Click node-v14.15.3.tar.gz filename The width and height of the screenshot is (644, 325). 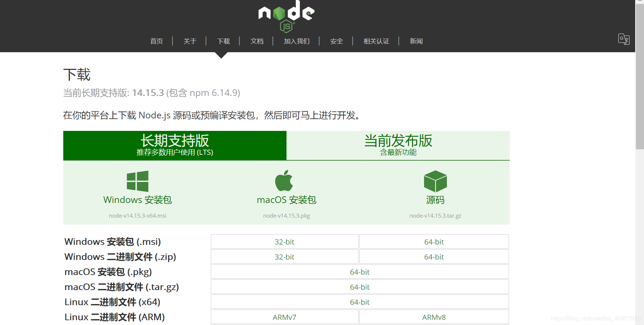click(x=435, y=216)
